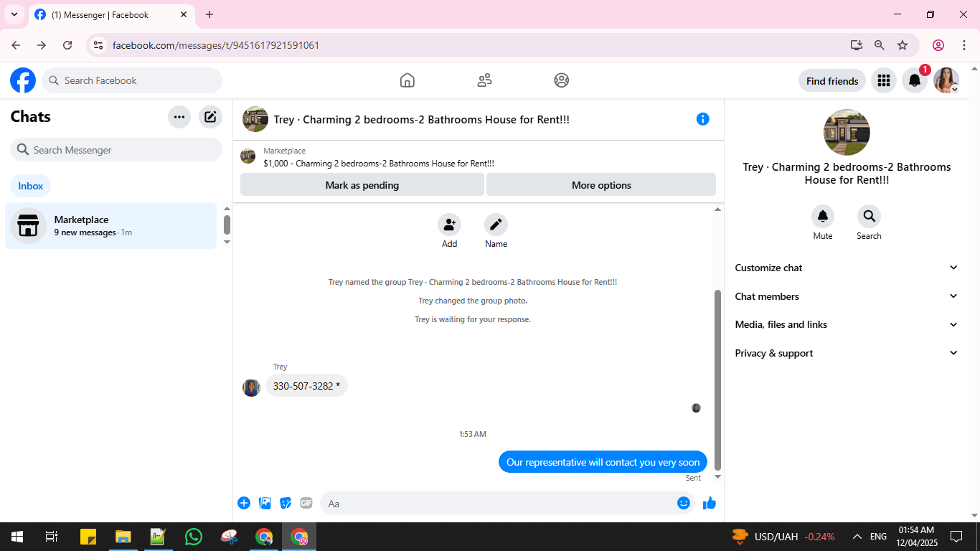Click the conversation header group photo

pos(255,119)
